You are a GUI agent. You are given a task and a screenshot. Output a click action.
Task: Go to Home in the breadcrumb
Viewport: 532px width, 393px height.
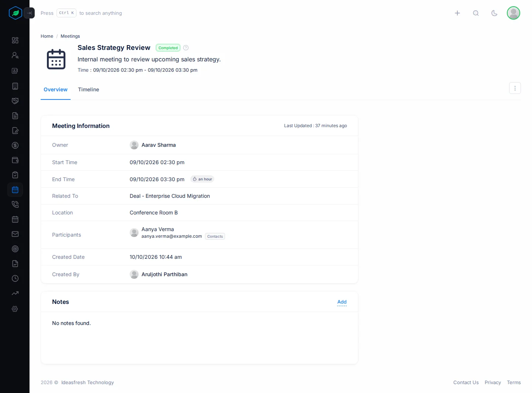coord(47,36)
